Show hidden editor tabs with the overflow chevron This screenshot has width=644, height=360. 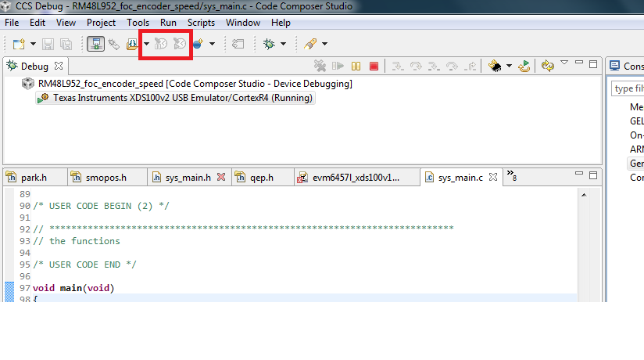511,175
